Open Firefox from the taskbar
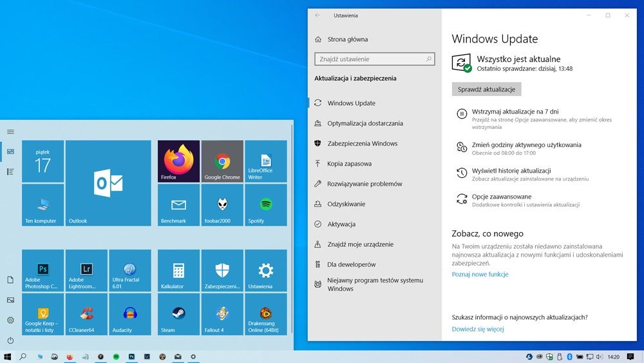This screenshot has width=644, height=363. pos(70,357)
